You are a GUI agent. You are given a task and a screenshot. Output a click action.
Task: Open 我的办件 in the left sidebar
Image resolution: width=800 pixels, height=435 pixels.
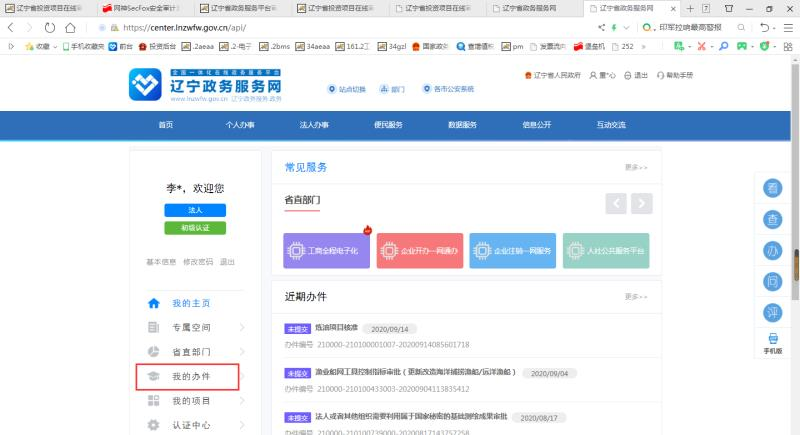[190, 377]
